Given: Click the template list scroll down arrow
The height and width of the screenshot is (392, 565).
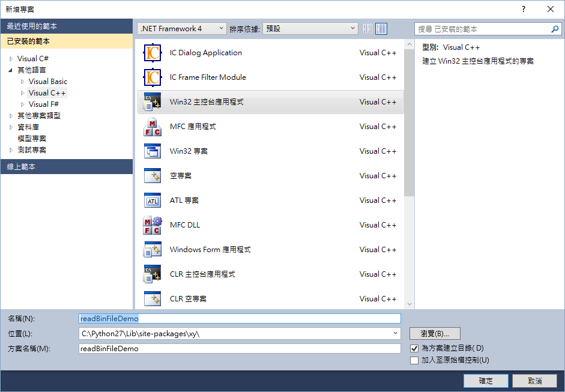Looking at the screenshot, I should click(x=409, y=304).
